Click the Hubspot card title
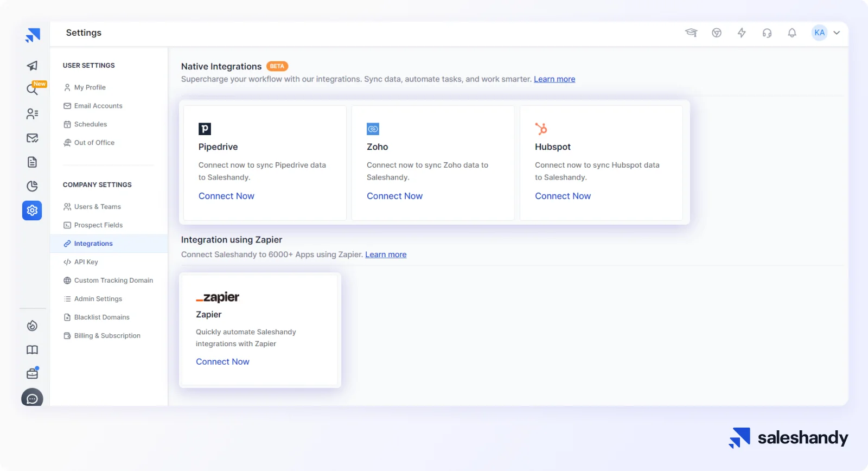Viewport: 868px width, 471px height. click(x=553, y=147)
